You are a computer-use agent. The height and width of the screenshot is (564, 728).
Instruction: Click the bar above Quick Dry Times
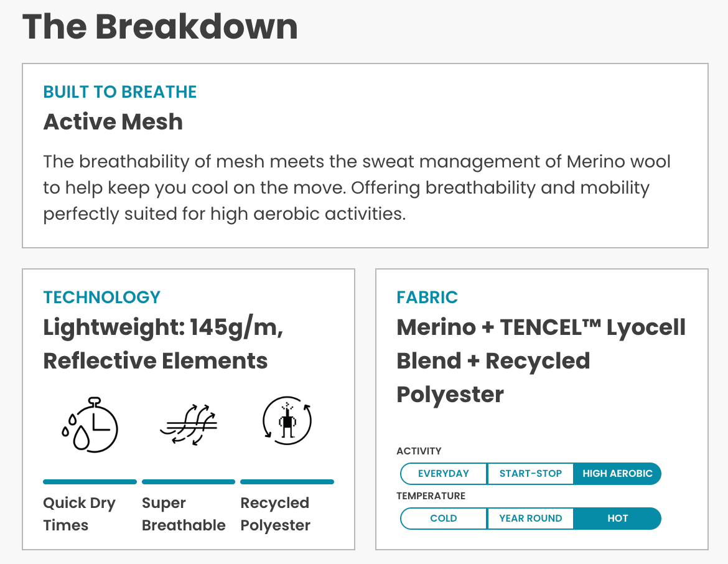pos(90,482)
